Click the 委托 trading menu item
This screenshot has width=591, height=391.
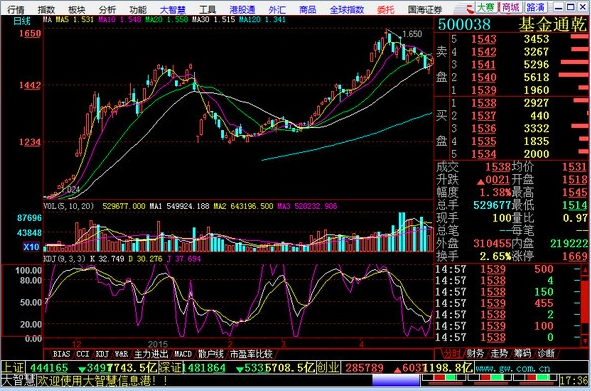[x=386, y=9]
